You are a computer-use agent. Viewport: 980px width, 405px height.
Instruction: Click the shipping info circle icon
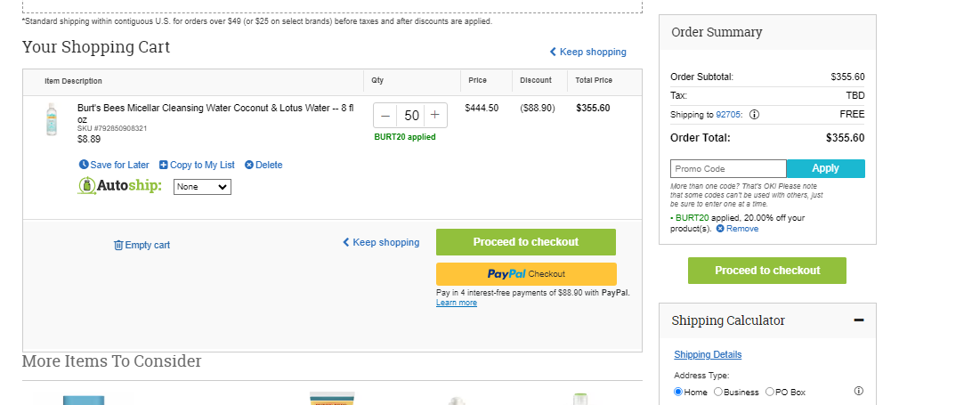click(755, 114)
